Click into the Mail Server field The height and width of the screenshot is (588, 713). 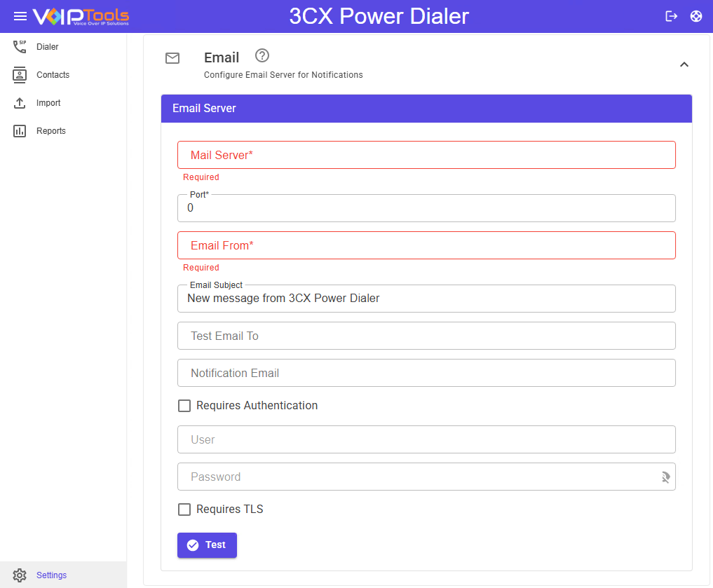coord(426,155)
